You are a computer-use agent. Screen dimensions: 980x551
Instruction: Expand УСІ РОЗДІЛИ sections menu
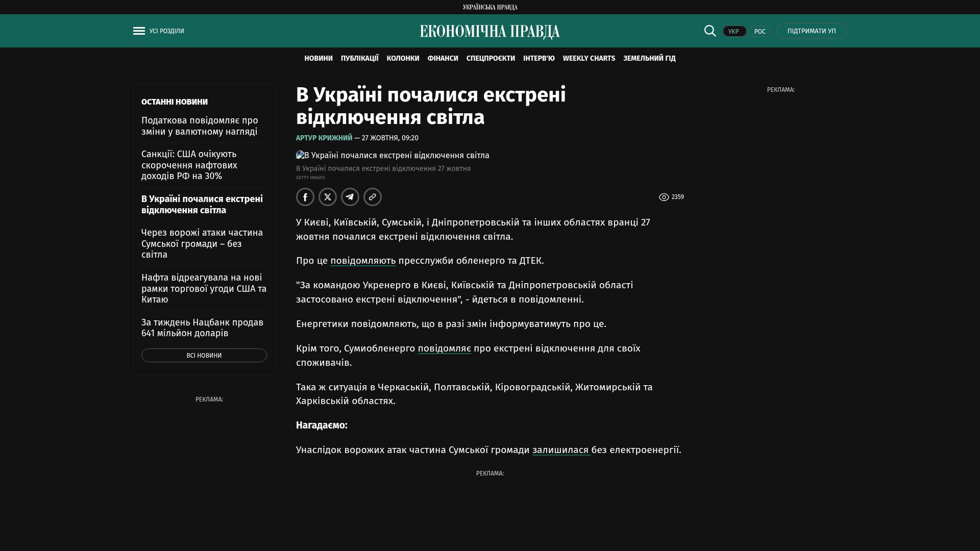click(x=166, y=31)
